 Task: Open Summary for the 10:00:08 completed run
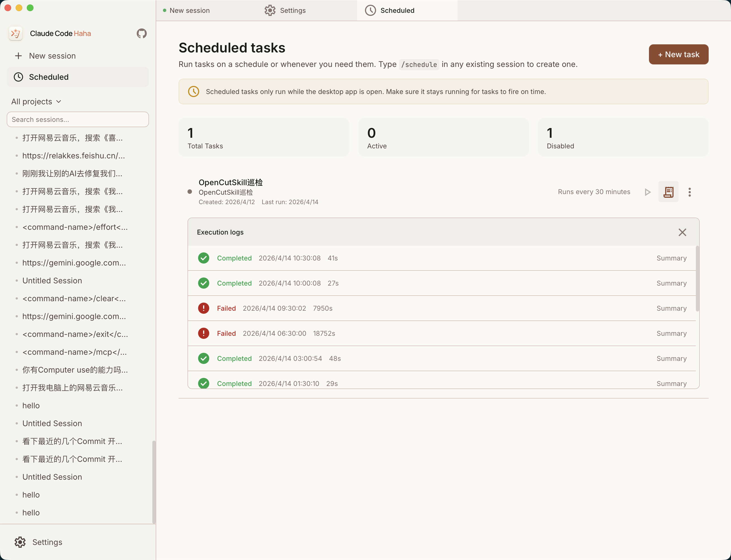coord(671,283)
